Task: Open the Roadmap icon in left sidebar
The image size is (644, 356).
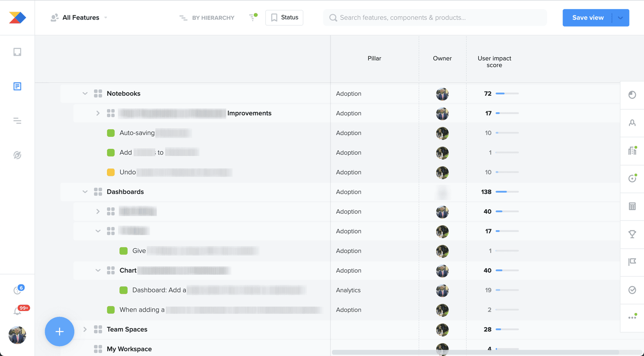Action: click(x=17, y=121)
